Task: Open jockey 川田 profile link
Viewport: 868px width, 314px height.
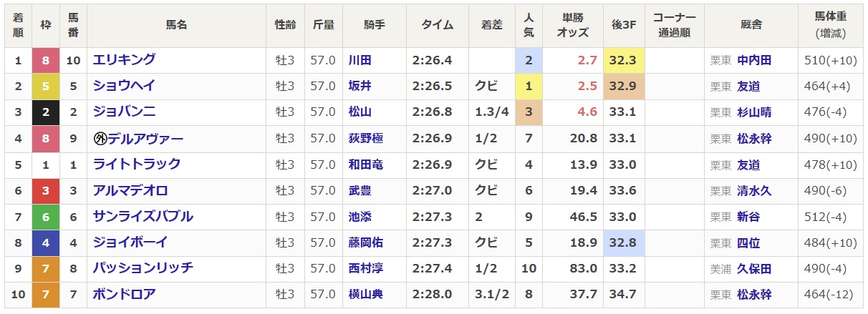Action: (x=360, y=61)
